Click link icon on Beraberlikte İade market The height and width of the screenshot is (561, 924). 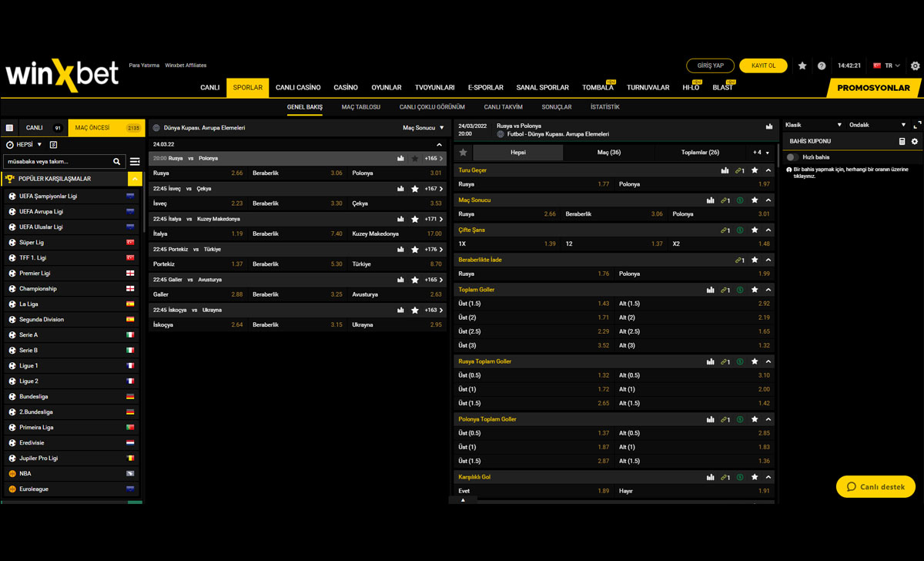739,260
